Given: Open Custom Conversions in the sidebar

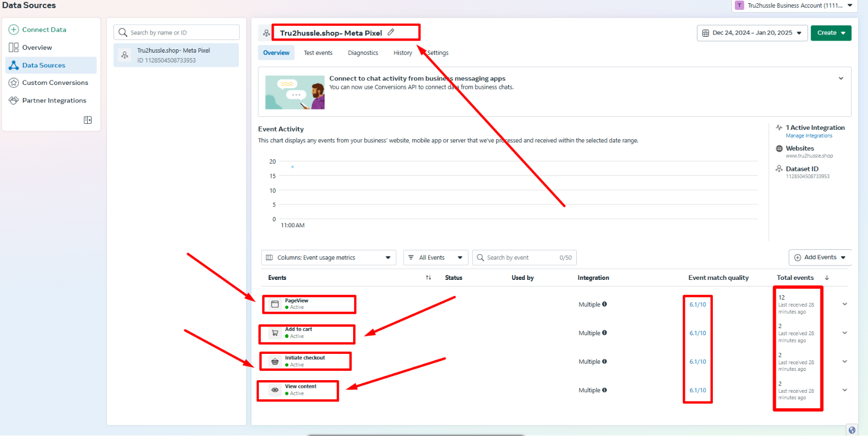Looking at the screenshot, I should pos(55,83).
